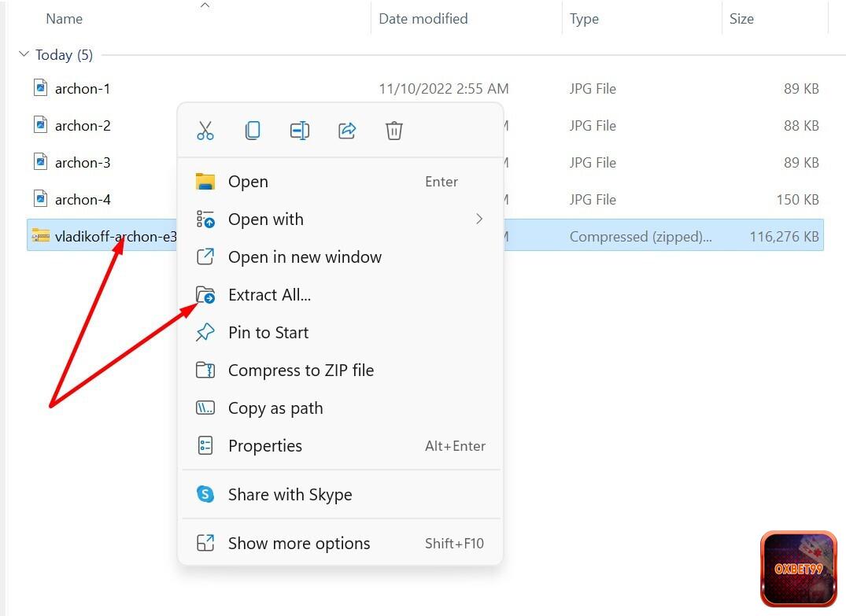The height and width of the screenshot is (616, 846).
Task: Click the Cut scissors icon
Action: click(205, 131)
